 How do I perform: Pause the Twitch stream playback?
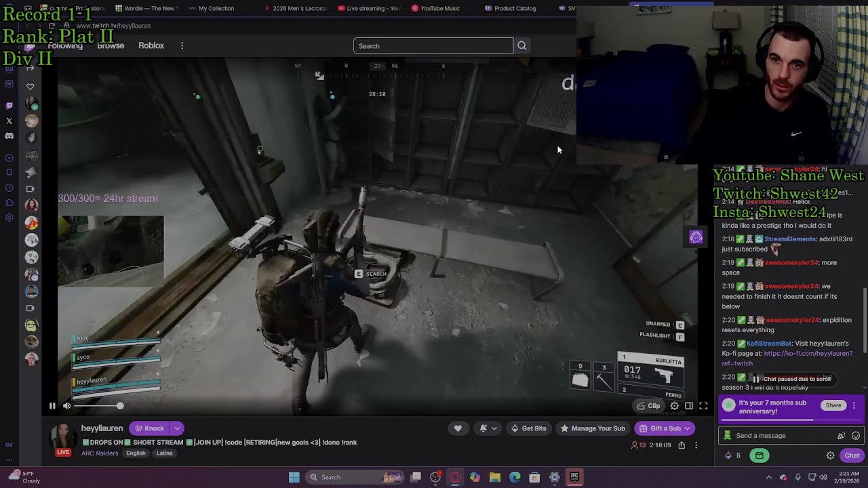click(x=52, y=406)
